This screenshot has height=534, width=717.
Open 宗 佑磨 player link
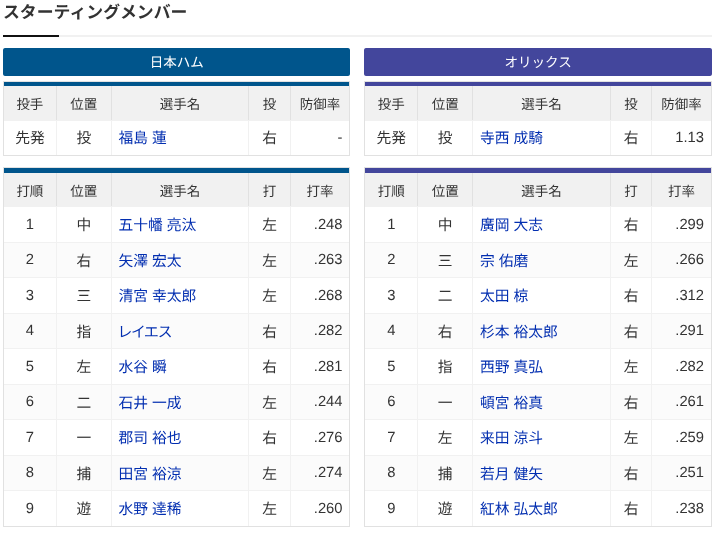[x=504, y=260]
